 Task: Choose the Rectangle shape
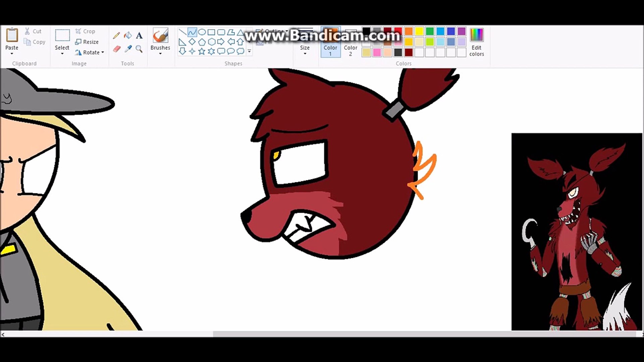(x=211, y=32)
